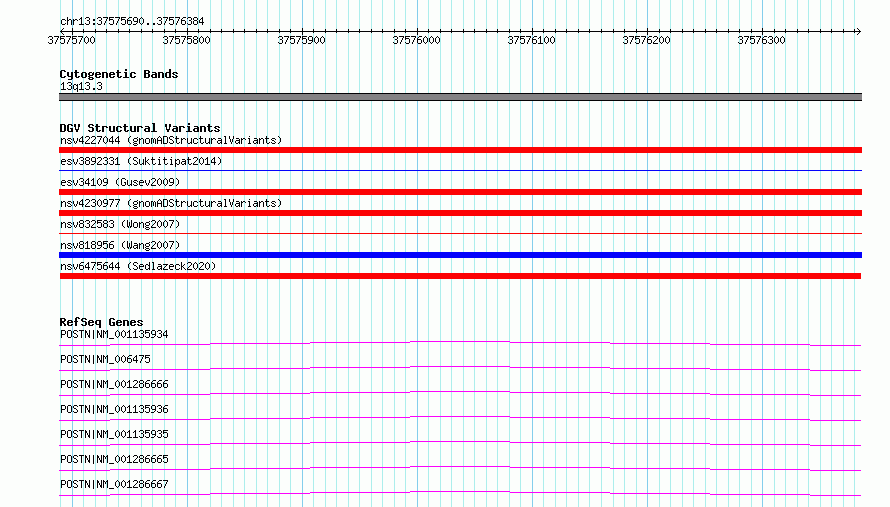
Task: Select the Cytogenetic Bands track title
Action: [119, 74]
